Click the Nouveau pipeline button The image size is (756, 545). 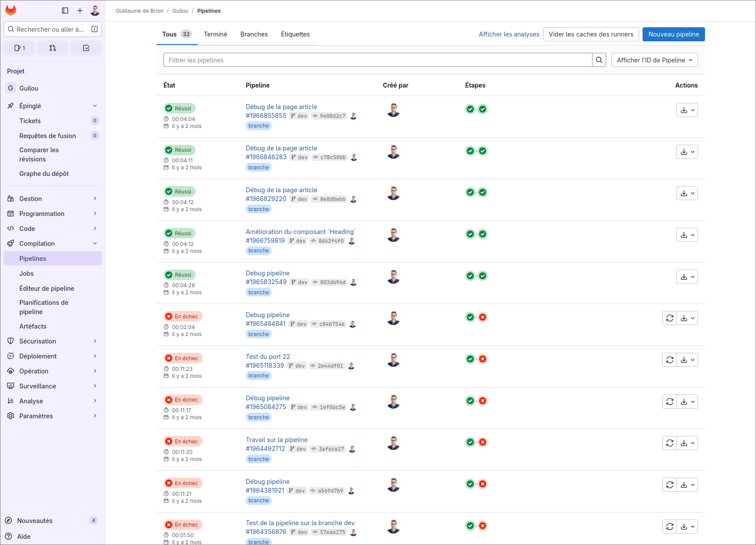[x=673, y=34]
